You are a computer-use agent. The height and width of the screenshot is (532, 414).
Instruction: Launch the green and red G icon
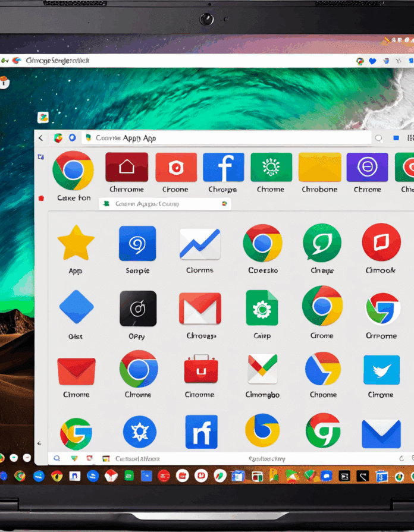click(x=323, y=430)
